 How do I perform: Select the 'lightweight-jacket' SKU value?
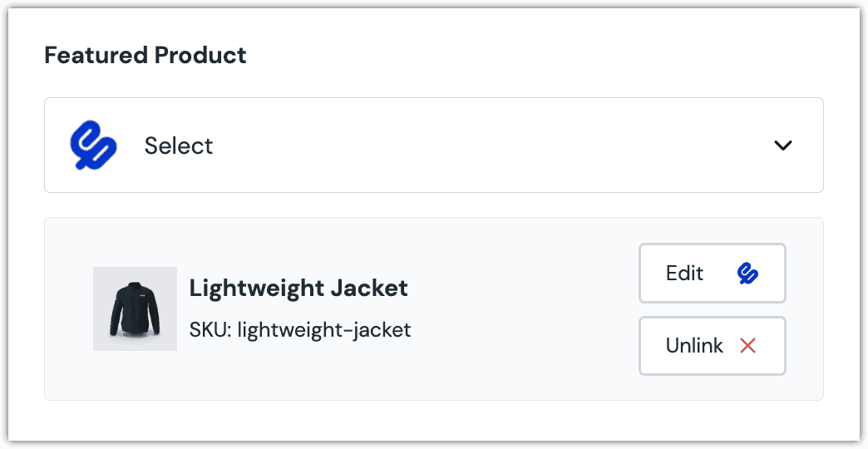pyautogui.click(x=324, y=330)
